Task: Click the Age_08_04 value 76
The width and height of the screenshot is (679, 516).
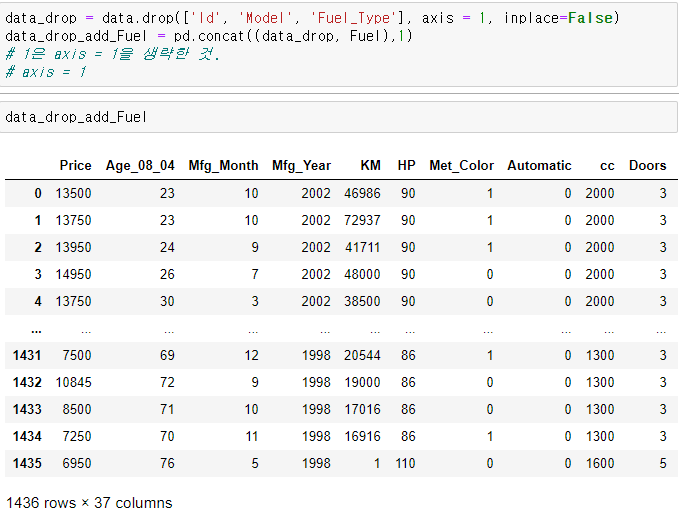Action: 167,463
